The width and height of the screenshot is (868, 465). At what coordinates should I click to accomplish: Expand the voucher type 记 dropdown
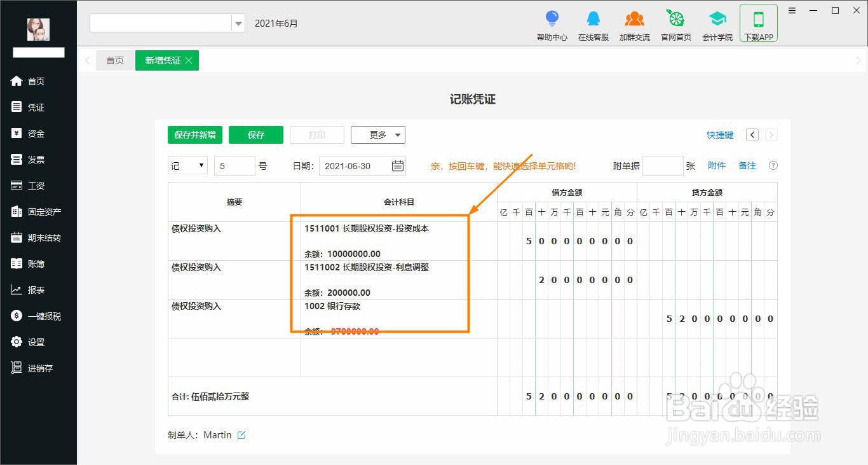click(187, 165)
